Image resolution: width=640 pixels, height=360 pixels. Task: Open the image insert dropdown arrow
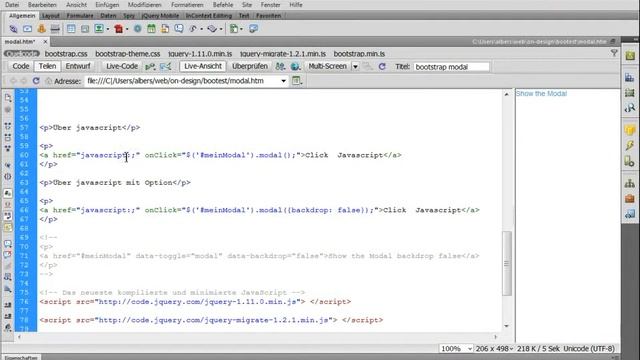[108, 29]
